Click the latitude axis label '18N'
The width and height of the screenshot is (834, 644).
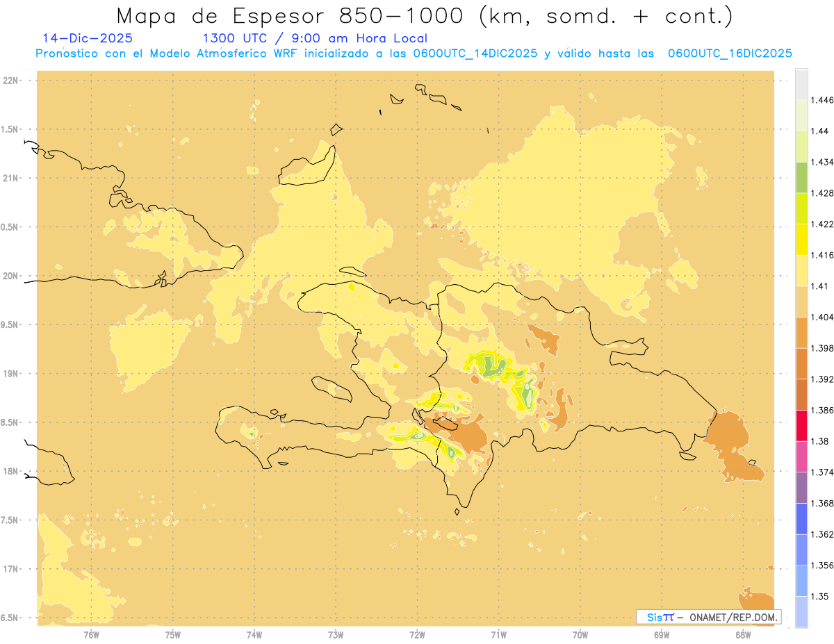[x=11, y=471]
